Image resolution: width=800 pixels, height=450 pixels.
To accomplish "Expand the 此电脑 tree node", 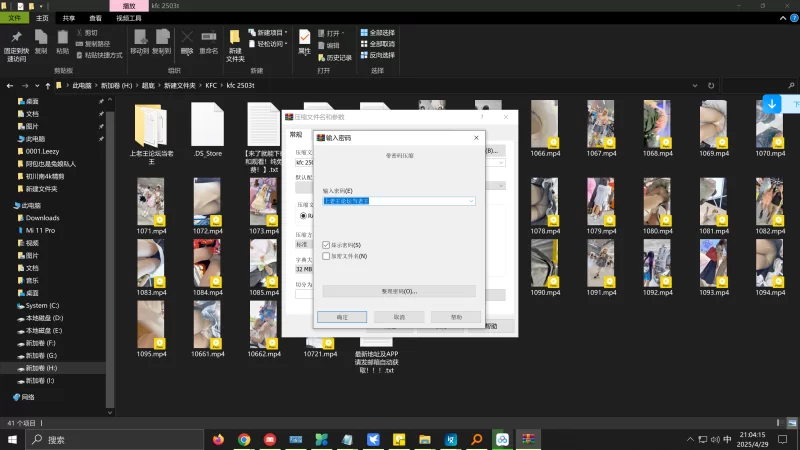I will coord(7,204).
